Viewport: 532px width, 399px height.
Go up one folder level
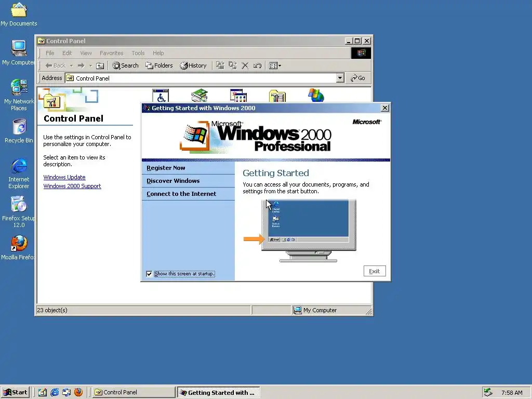(x=100, y=65)
